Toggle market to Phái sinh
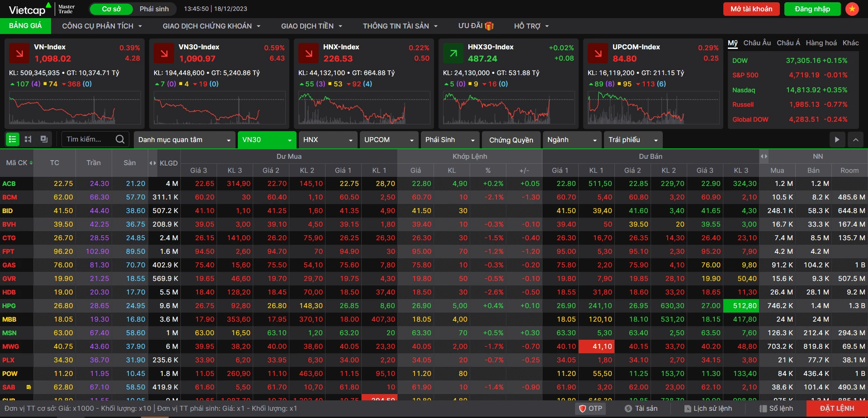Image resolution: width=868 pixels, height=418 pixels. click(154, 9)
